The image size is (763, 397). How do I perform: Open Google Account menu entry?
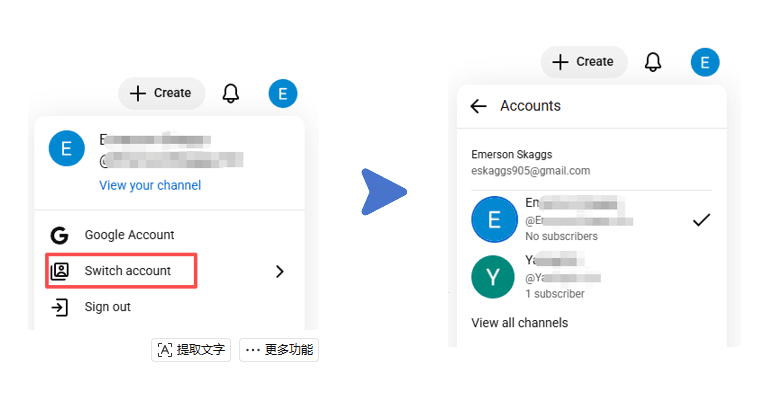(x=129, y=235)
